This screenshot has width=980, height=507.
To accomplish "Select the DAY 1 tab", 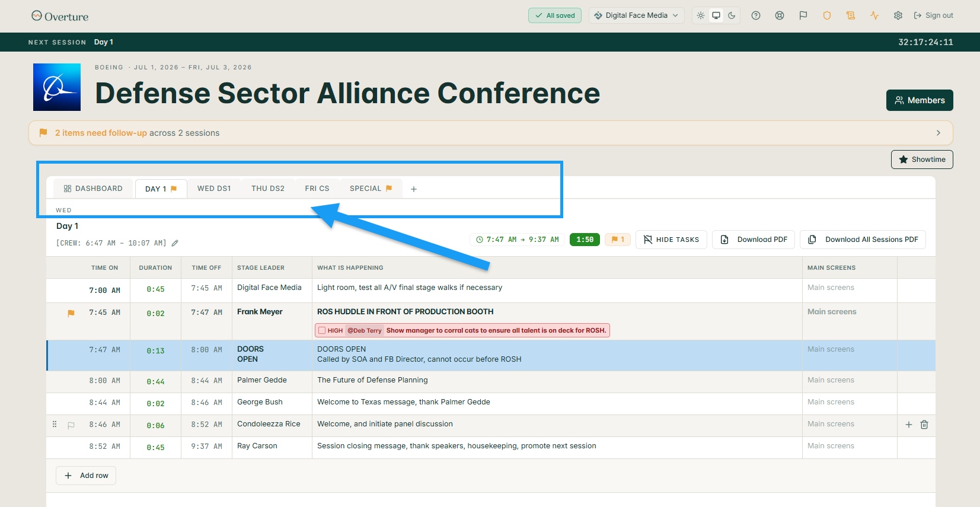I will (161, 189).
